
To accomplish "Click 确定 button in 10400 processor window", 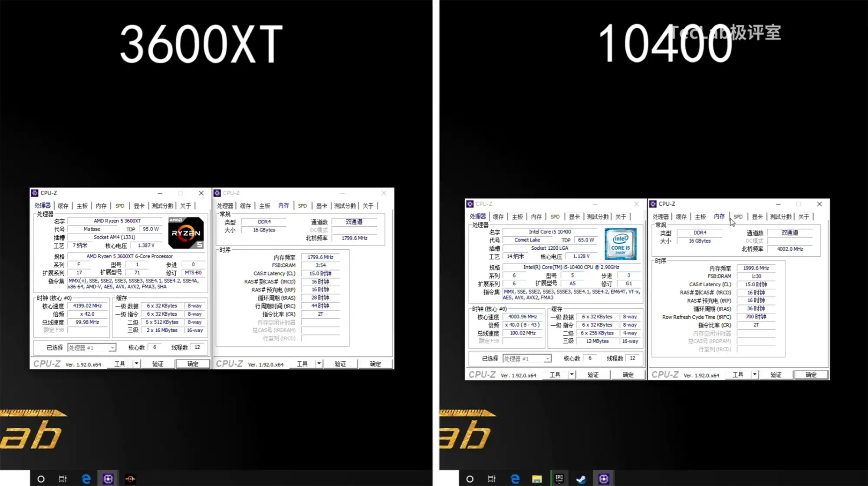I will pos(628,374).
